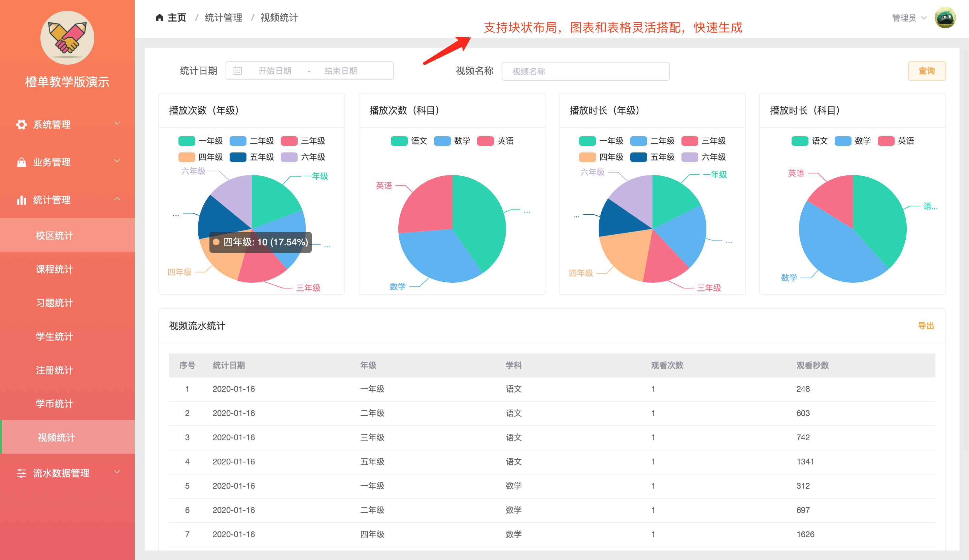
Task: Select 学生统计 in the sidebar
Action: pos(54,336)
